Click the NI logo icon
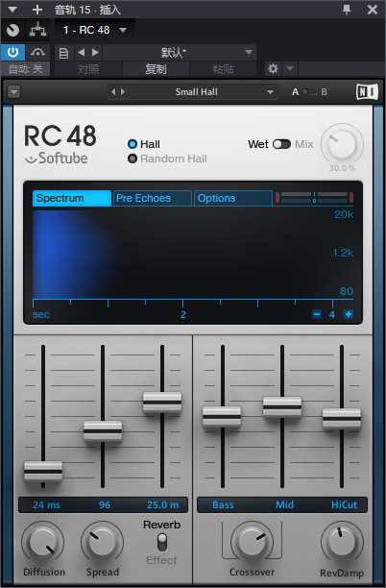This screenshot has width=386, height=588. pos(367,92)
